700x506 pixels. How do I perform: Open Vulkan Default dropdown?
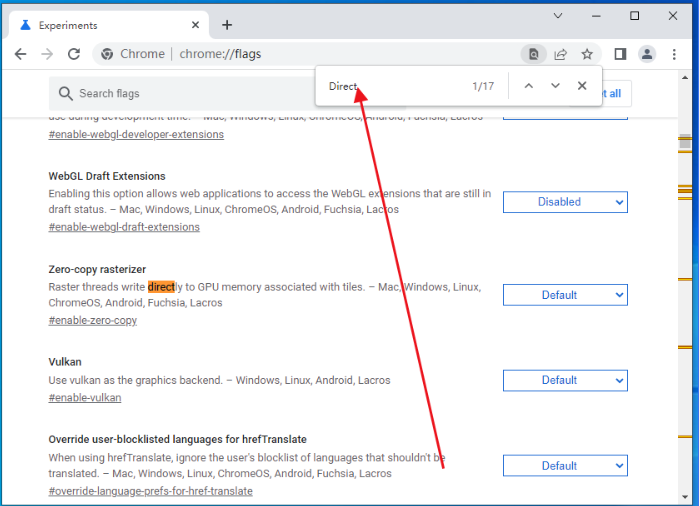click(565, 381)
